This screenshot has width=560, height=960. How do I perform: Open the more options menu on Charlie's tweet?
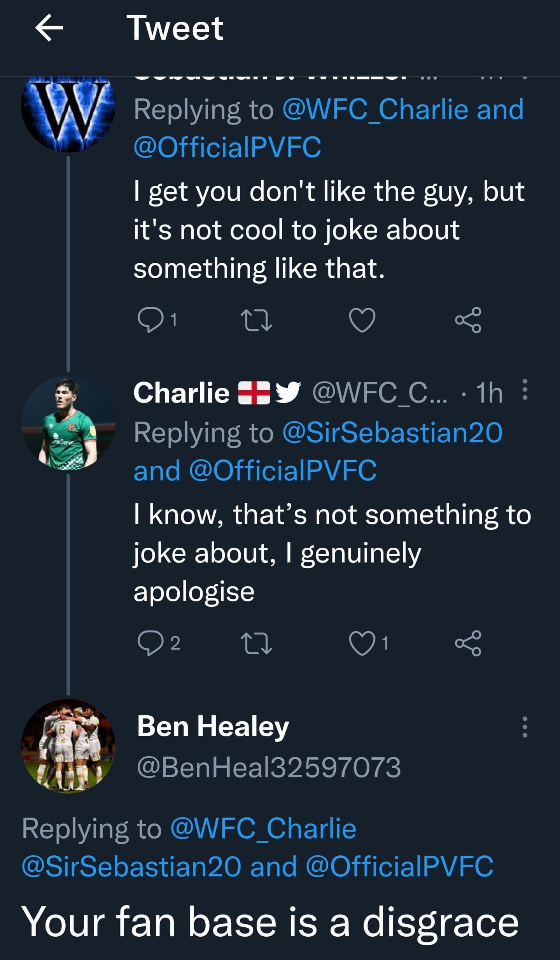point(525,389)
